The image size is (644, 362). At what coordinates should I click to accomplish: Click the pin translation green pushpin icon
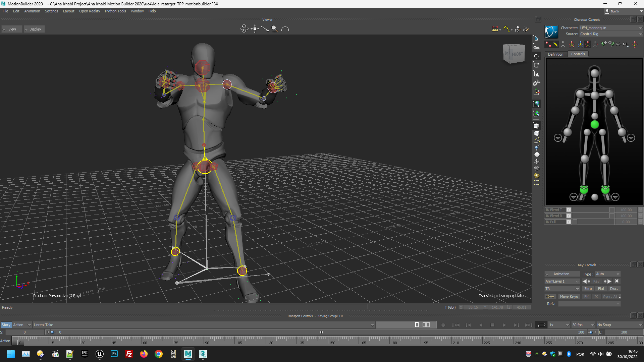(604, 44)
